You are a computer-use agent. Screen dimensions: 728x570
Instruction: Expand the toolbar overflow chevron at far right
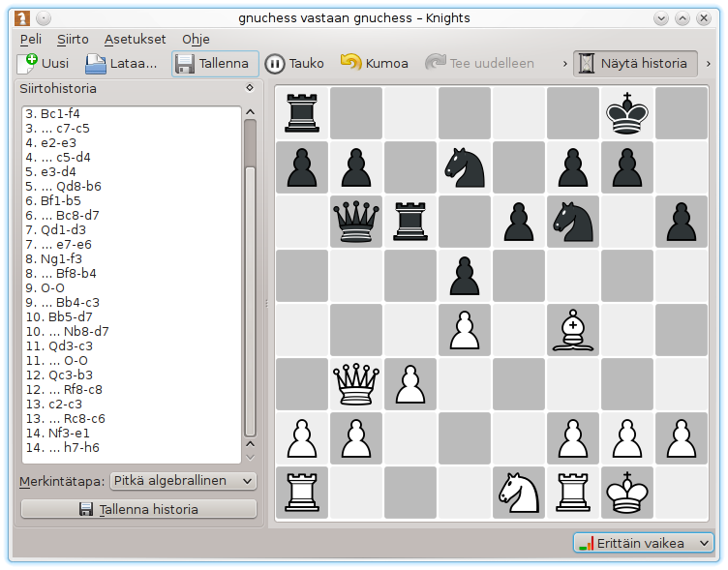pos(709,64)
